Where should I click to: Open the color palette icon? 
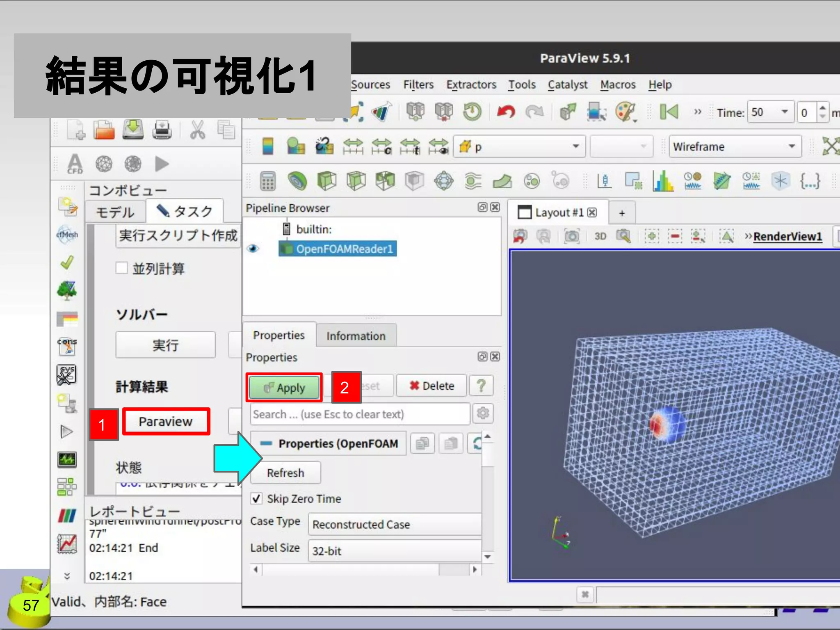pyautogui.click(x=625, y=112)
